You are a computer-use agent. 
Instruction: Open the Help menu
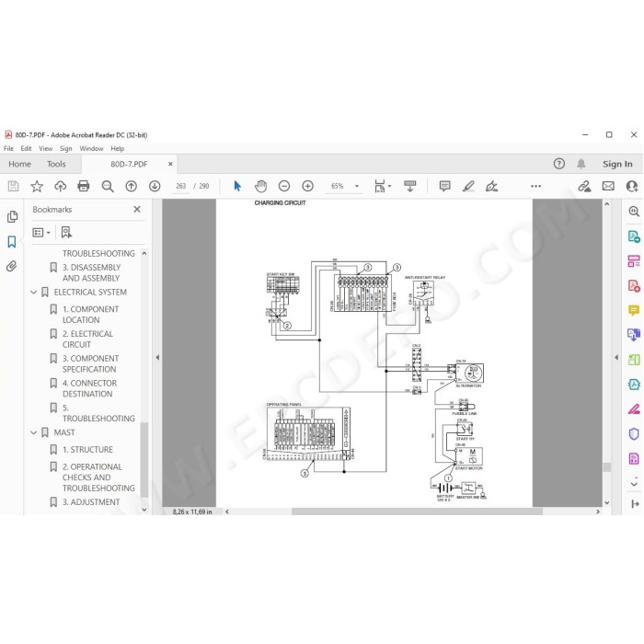pyautogui.click(x=118, y=148)
